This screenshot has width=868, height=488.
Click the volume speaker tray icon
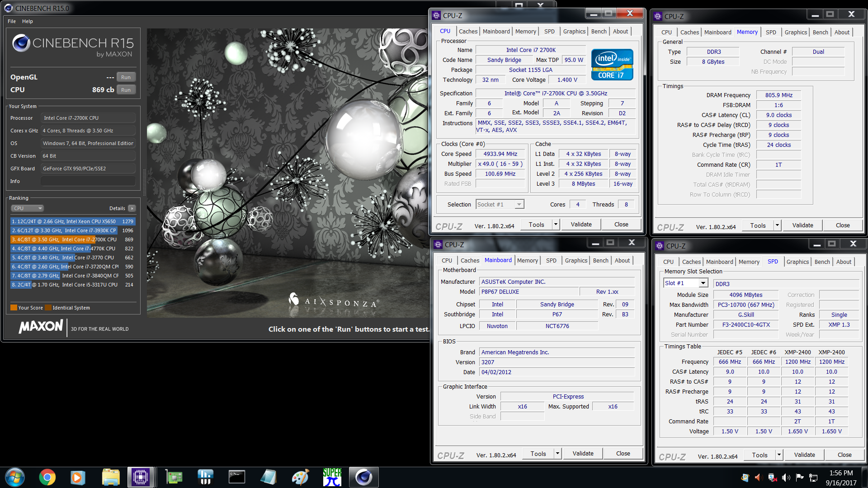click(x=786, y=478)
